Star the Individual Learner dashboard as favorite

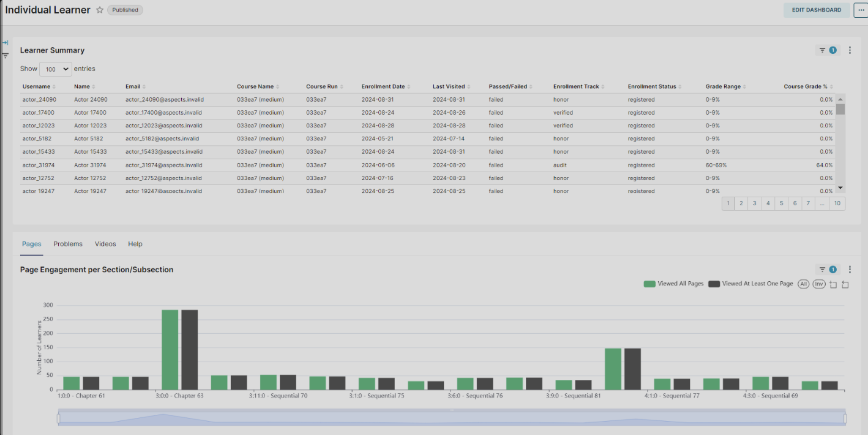point(100,10)
